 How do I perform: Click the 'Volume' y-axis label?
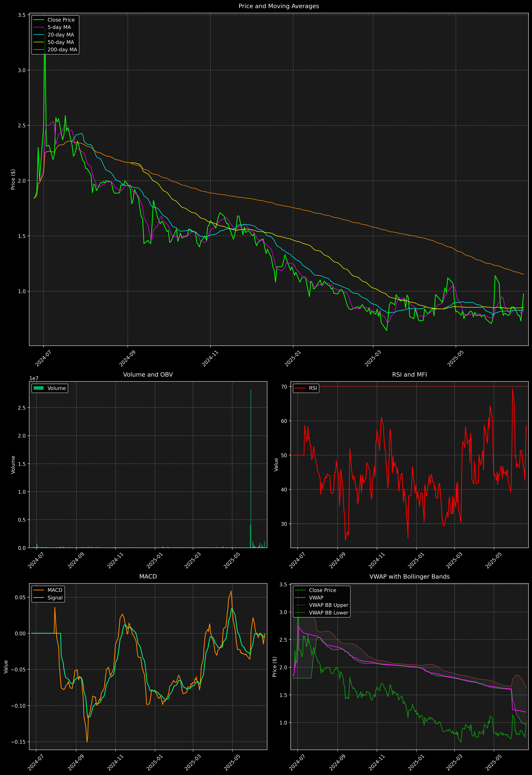tap(13, 464)
